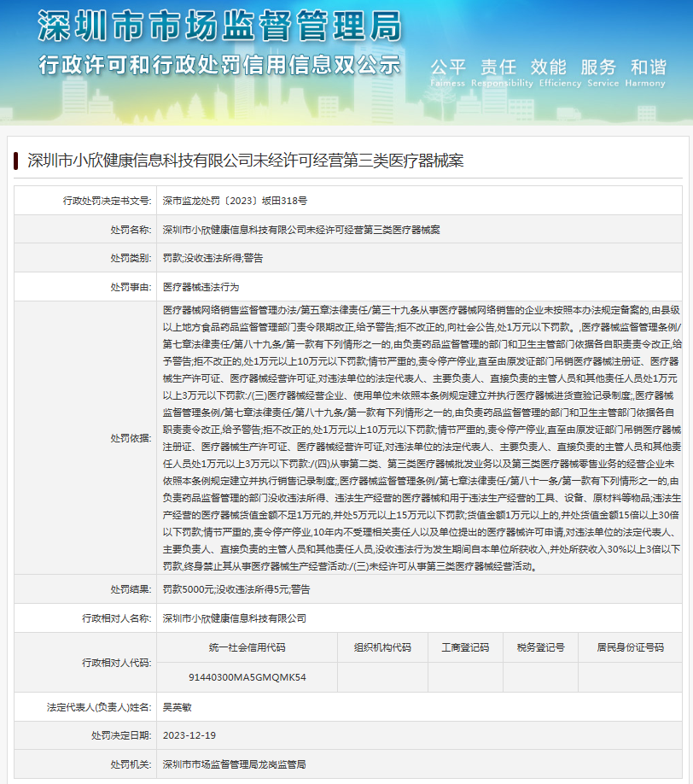
Task: Click the 效能 Efficiency motto text
Action: tap(560, 73)
